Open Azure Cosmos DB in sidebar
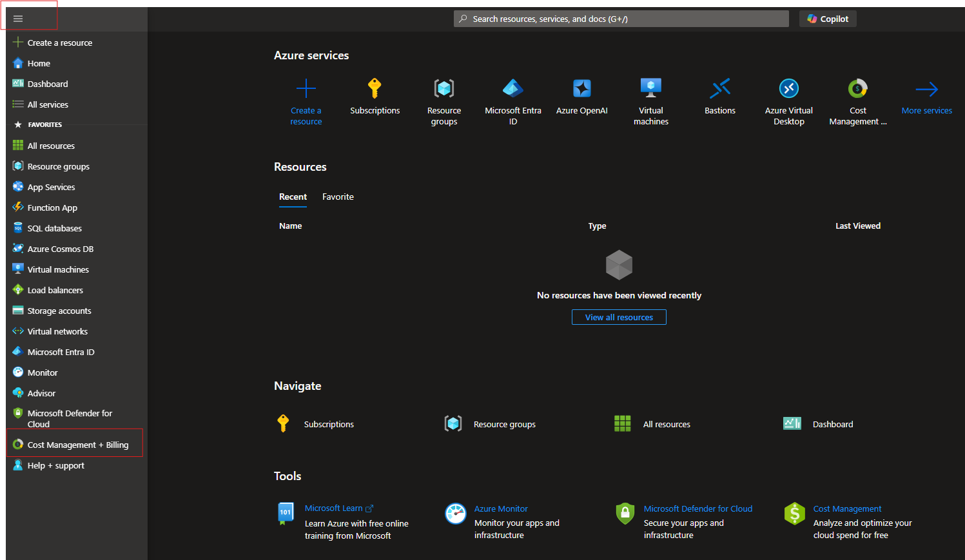This screenshot has width=965, height=560. 53,249
